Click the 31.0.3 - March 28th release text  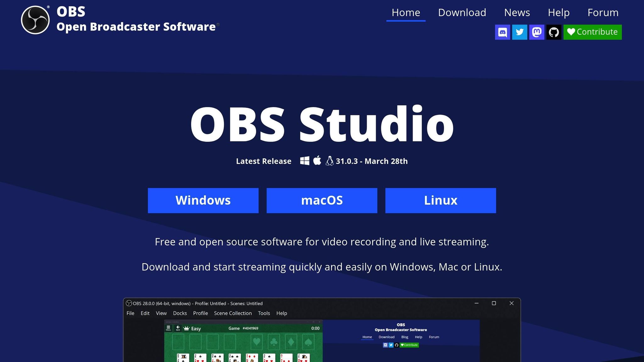pos(372,161)
